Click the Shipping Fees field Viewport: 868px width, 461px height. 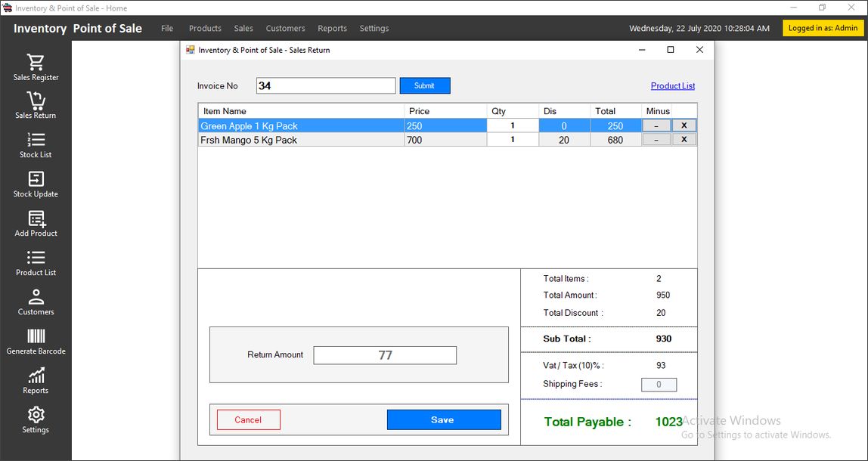tap(658, 385)
